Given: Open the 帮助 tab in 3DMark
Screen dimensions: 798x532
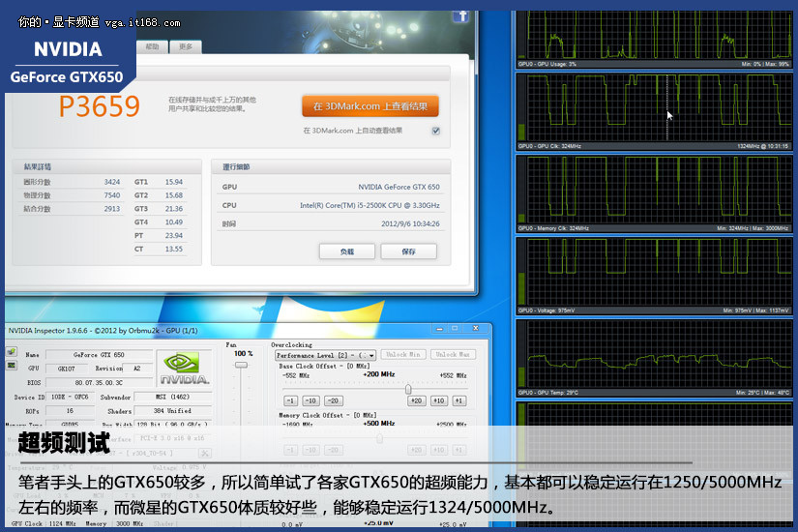Looking at the screenshot, I should (152, 46).
